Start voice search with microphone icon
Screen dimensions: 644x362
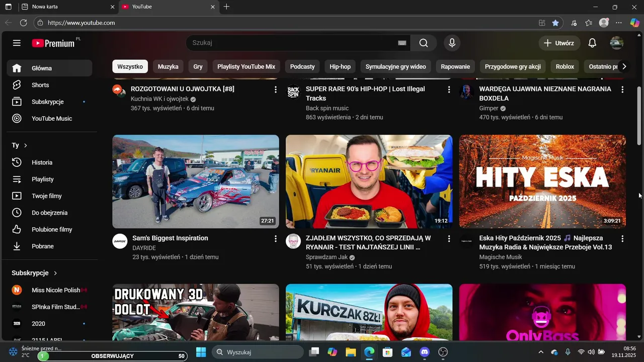(x=452, y=43)
